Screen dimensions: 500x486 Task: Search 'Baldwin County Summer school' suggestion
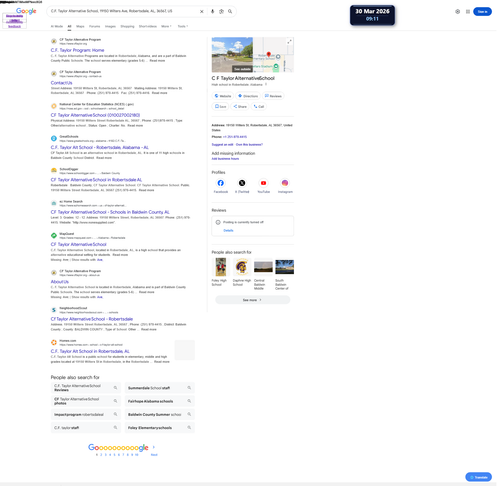click(160, 414)
